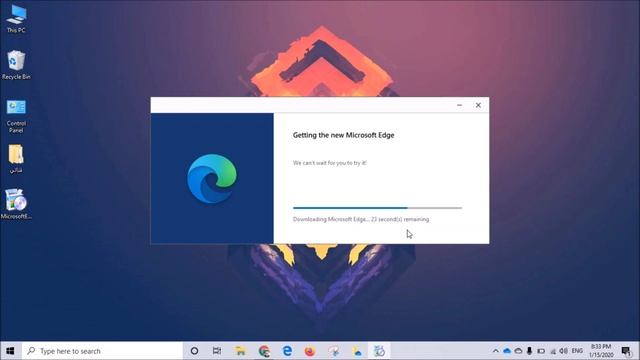
Task: Minimize the Edge installer window
Action: 460,105
